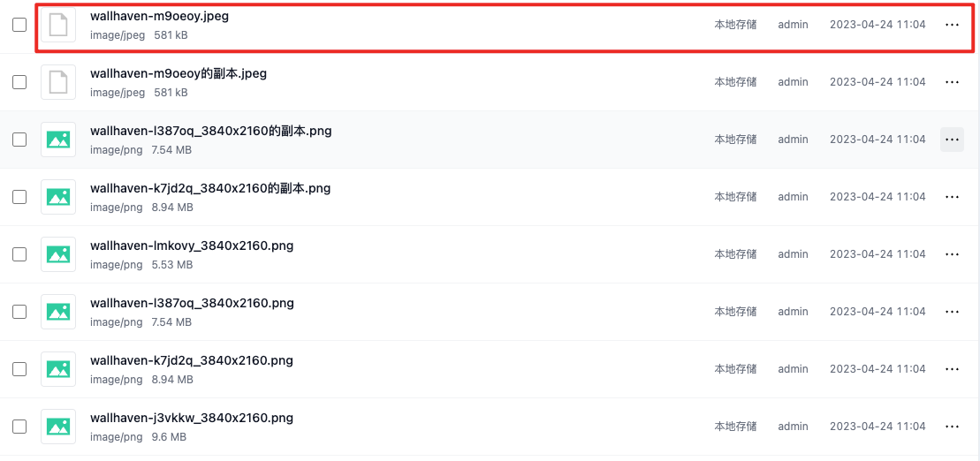
Task: Click the file icon of wallhaven-m9oeoy的副本.jpeg
Action: click(x=58, y=82)
